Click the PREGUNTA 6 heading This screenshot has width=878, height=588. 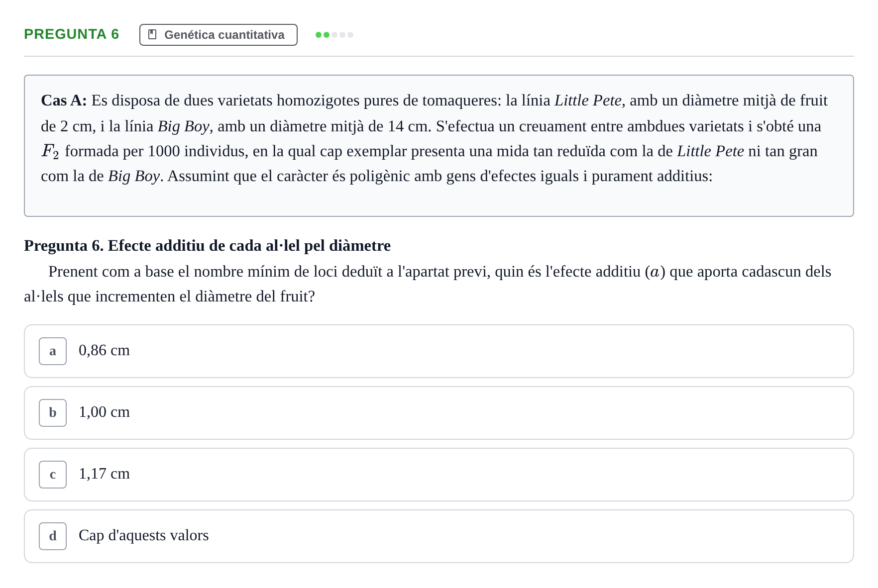pyautogui.click(x=72, y=34)
